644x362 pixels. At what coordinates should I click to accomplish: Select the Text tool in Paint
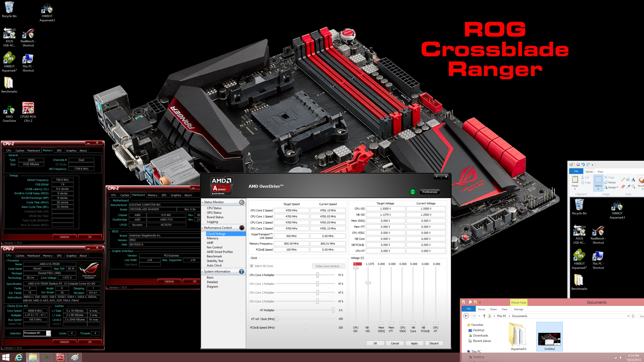click(633, 179)
